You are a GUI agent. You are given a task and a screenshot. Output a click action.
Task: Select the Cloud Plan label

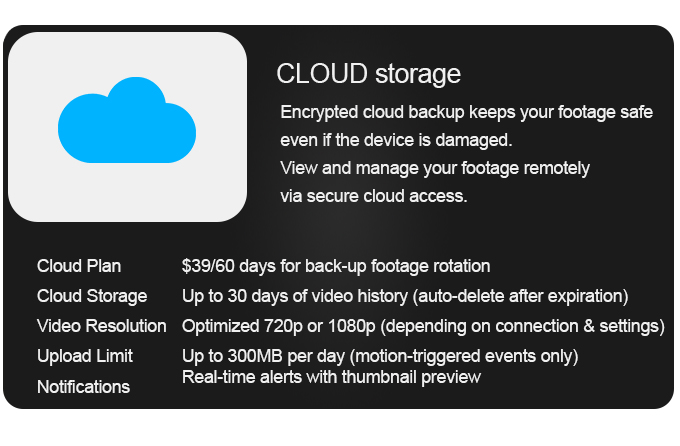79,266
